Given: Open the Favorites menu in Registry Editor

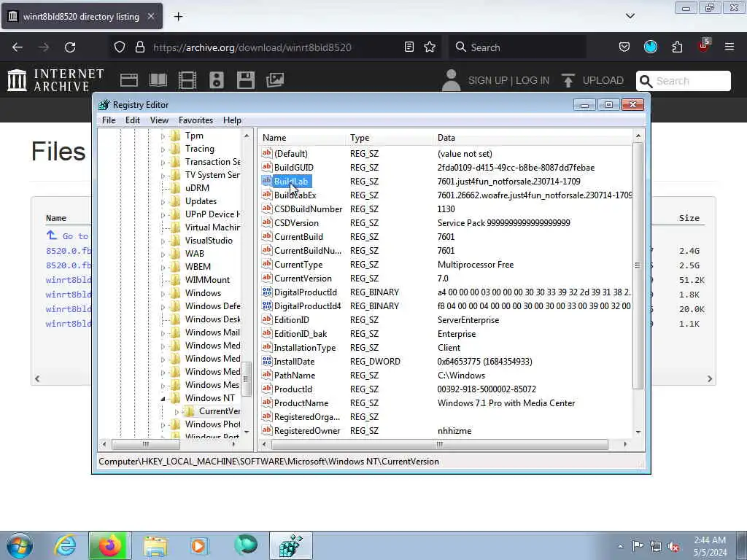Looking at the screenshot, I should (196, 120).
